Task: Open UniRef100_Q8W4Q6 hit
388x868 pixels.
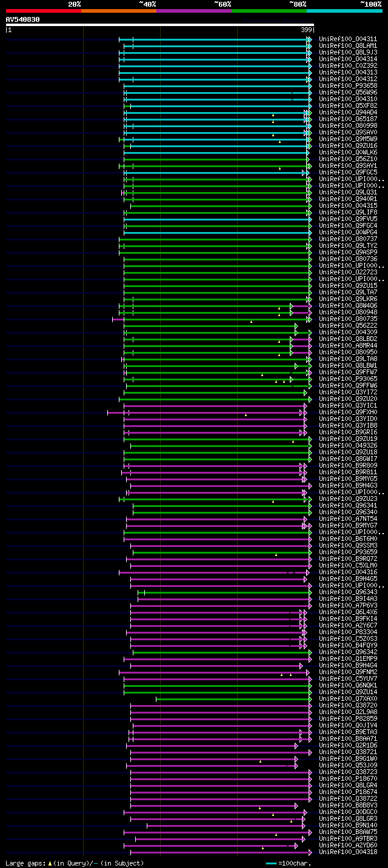Action: click(x=348, y=306)
